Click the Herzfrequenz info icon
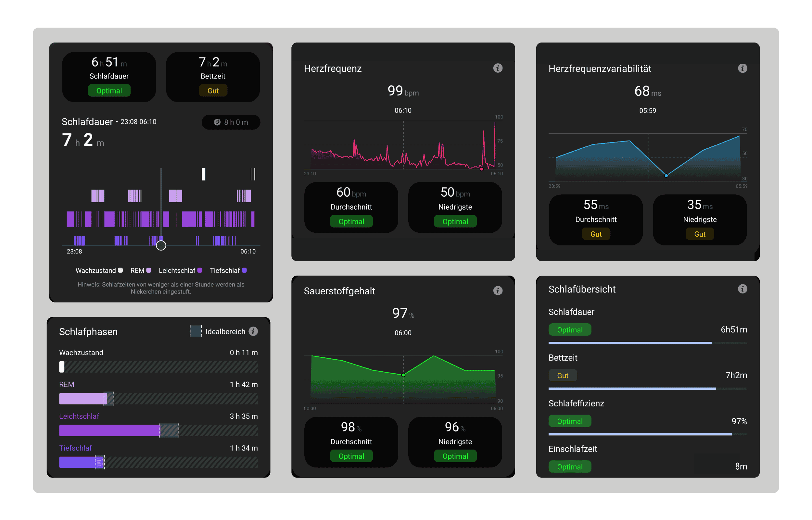812x520 pixels. (498, 68)
